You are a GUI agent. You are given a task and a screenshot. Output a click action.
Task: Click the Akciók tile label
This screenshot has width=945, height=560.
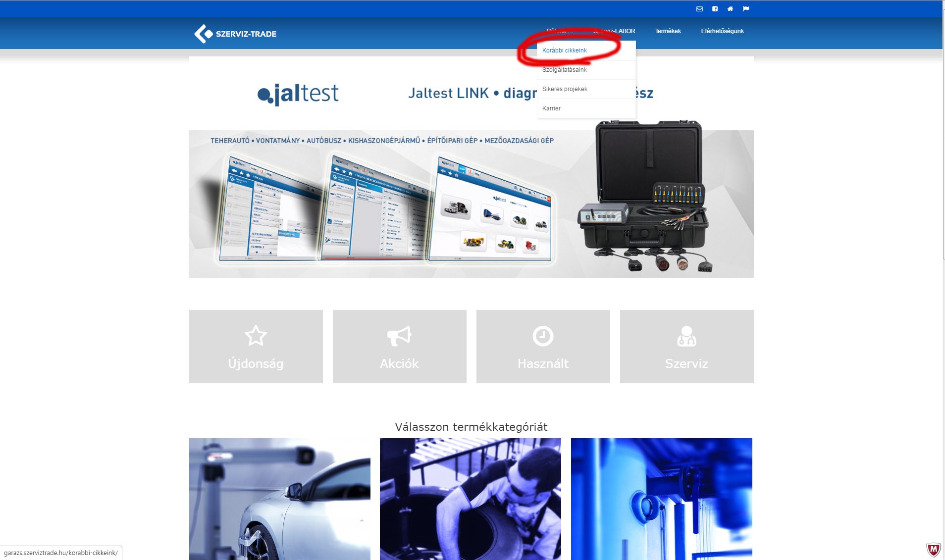point(399,363)
